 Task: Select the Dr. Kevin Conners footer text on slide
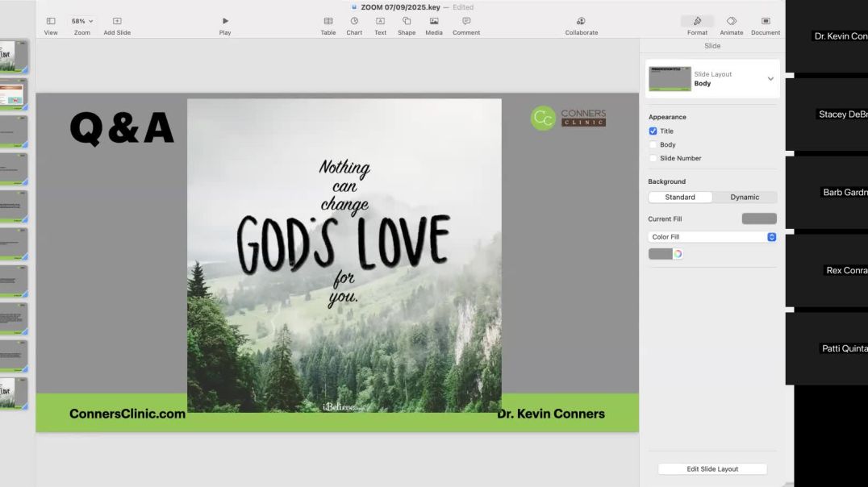pos(551,414)
